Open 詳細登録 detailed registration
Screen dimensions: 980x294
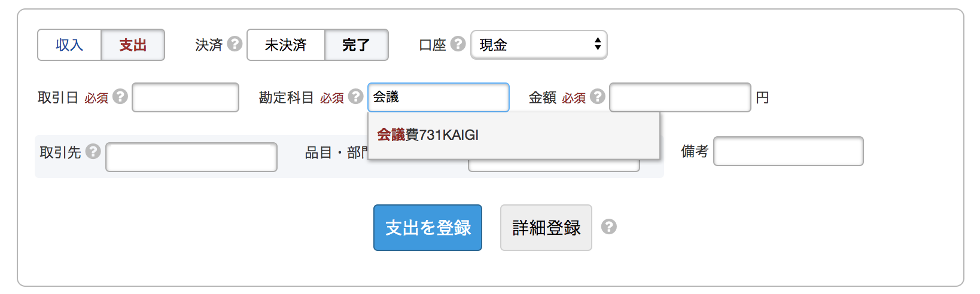coord(546,228)
